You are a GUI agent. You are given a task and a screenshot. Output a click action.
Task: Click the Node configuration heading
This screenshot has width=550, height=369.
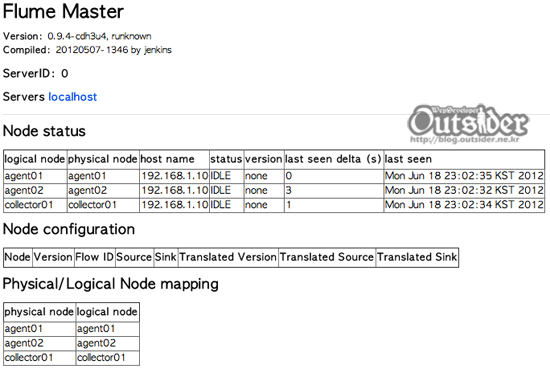69,229
